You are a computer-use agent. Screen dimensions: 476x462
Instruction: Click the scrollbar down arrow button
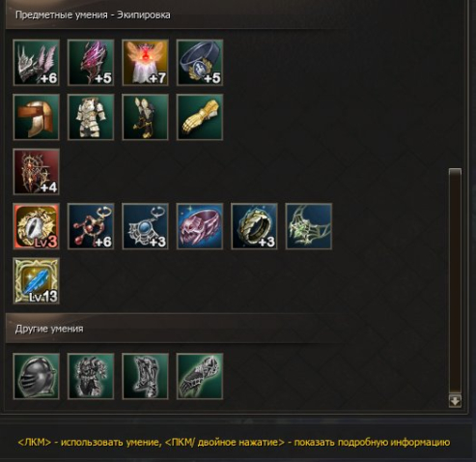[x=455, y=401]
